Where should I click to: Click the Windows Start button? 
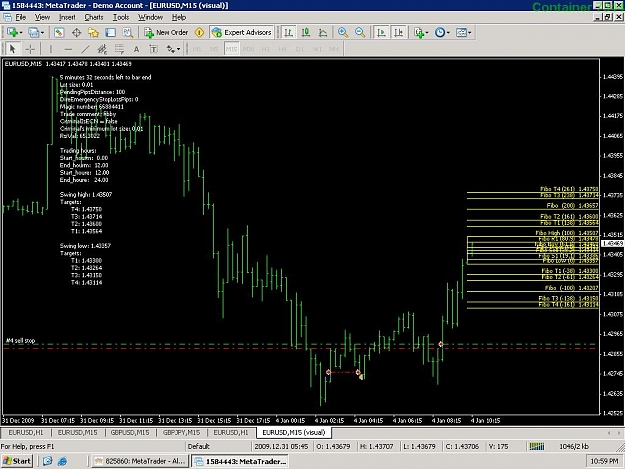pos(17,461)
